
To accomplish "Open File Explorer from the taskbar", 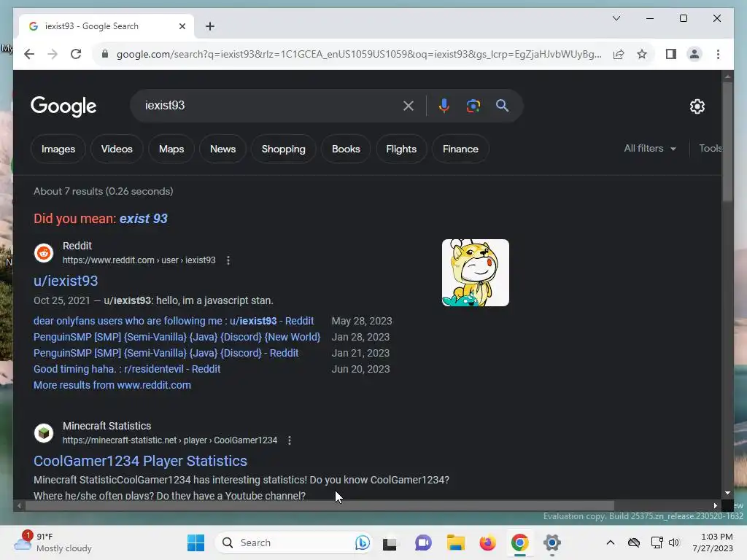I will coord(455,542).
